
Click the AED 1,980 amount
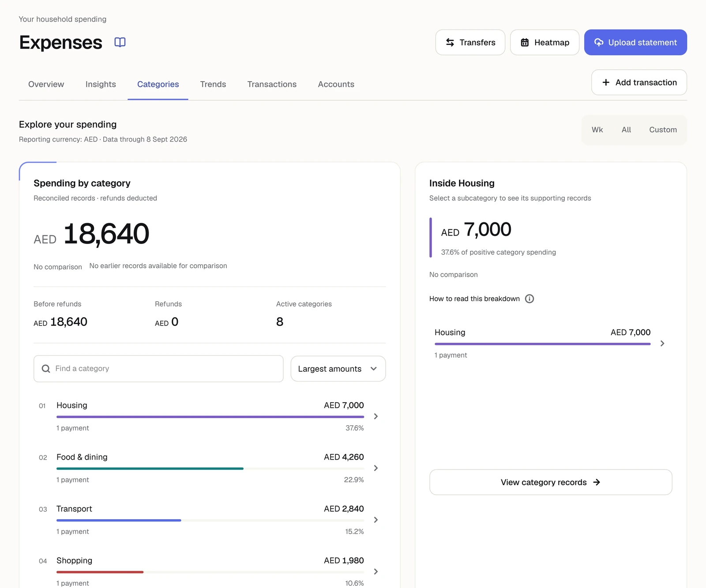(344, 561)
